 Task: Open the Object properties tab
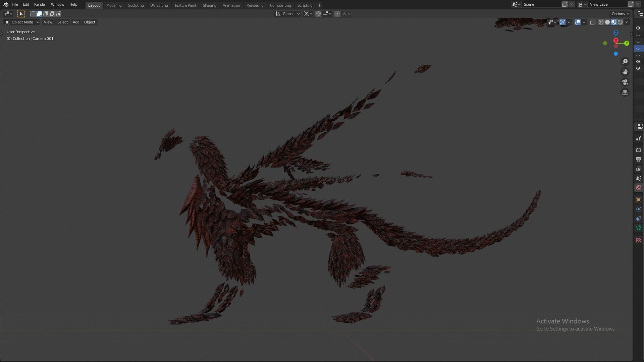click(639, 200)
